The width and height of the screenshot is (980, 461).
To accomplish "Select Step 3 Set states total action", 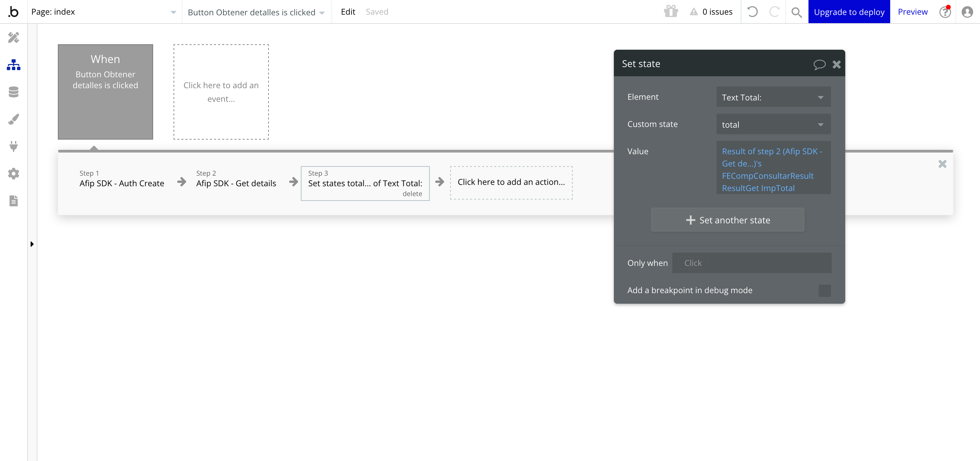I will pyautogui.click(x=365, y=183).
